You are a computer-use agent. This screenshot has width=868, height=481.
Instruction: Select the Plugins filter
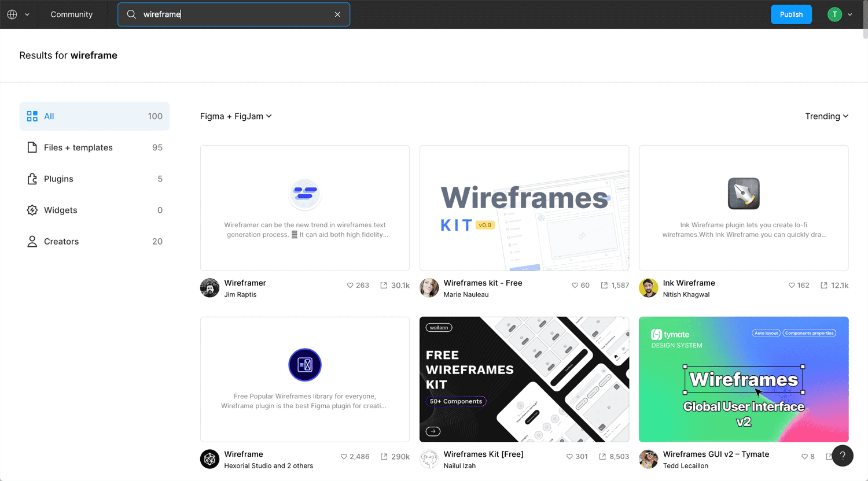[94, 179]
